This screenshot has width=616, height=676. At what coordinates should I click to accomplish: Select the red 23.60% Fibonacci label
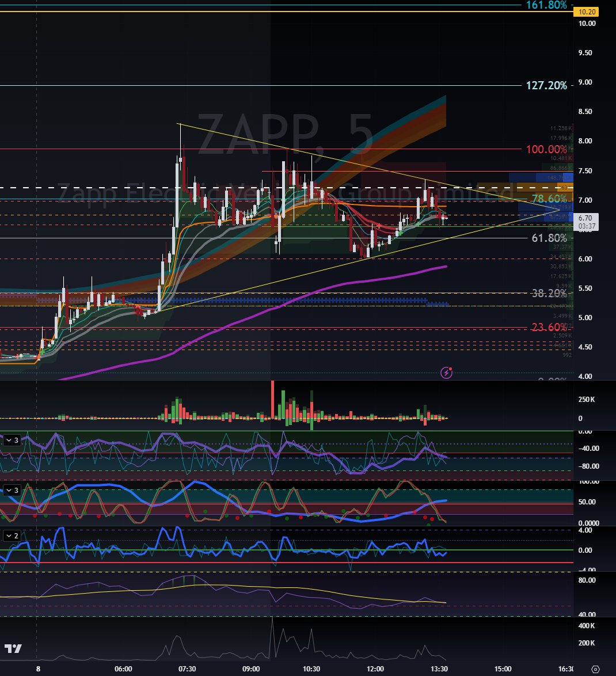point(549,327)
